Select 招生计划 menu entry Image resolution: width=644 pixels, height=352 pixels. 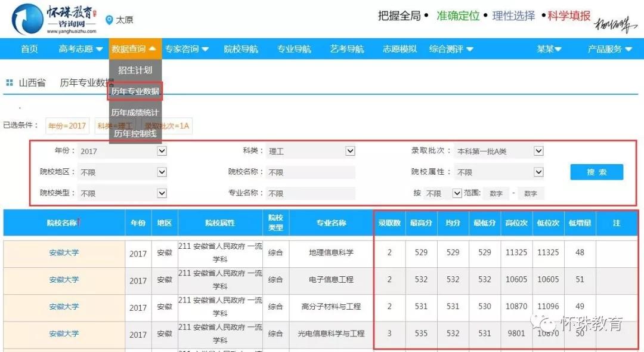click(135, 70)
